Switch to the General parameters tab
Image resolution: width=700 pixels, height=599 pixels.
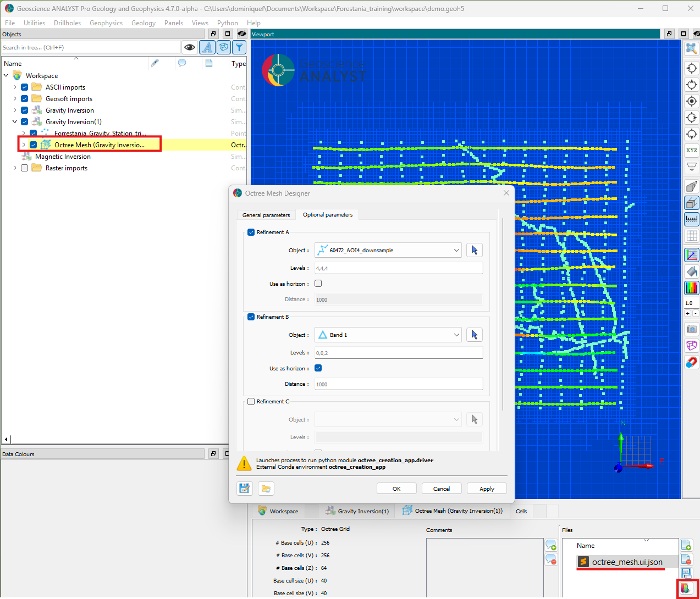coord(266,215)
